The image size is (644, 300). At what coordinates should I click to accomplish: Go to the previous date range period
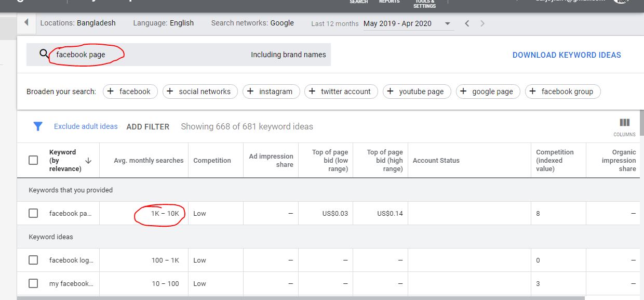(467, 23)
